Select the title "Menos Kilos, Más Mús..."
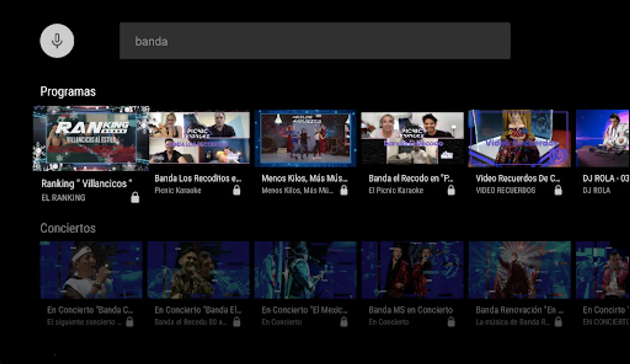Viewport: 630px width, 364px height. [x=305, y=178]
